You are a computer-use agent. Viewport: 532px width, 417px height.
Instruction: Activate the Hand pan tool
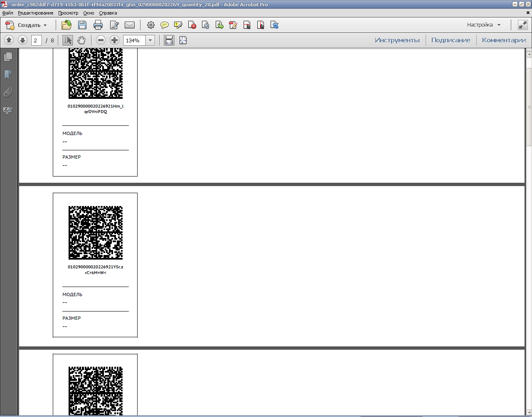(x=81, y=40)
